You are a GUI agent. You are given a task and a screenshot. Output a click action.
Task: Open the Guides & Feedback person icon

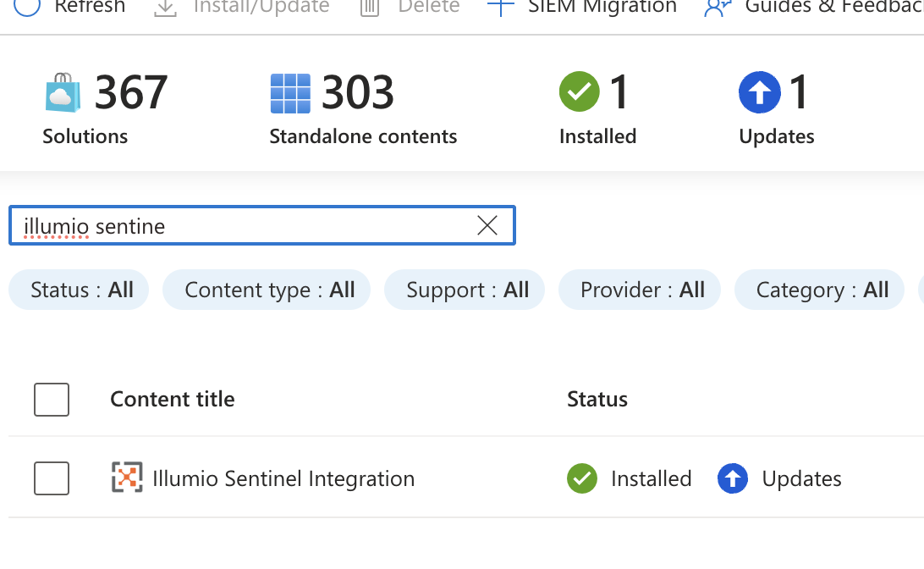click(x=718, y=8)
